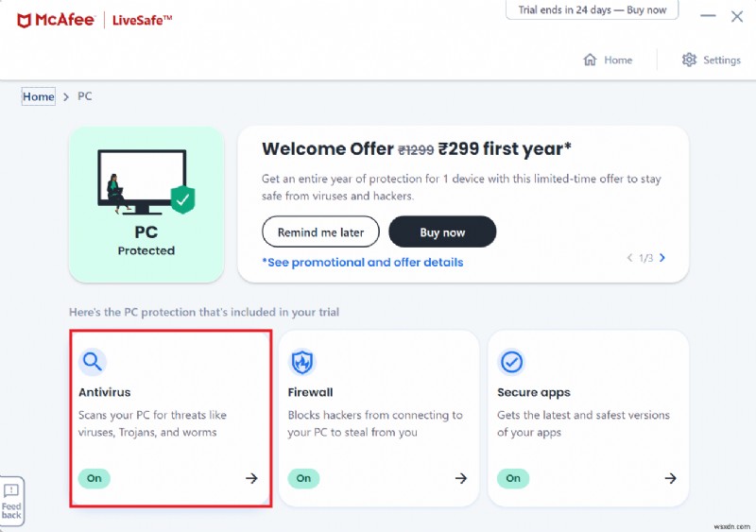Go to previous offer slide arrow
756x532 pixels.
tap(629, 257)
